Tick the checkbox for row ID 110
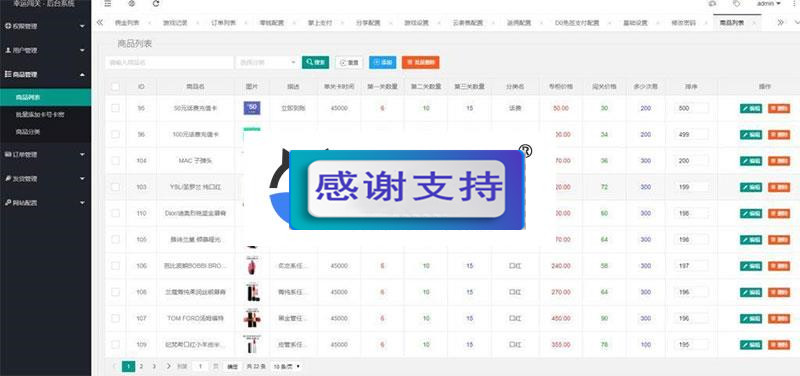The image size is (800, 376). (115, 213)
